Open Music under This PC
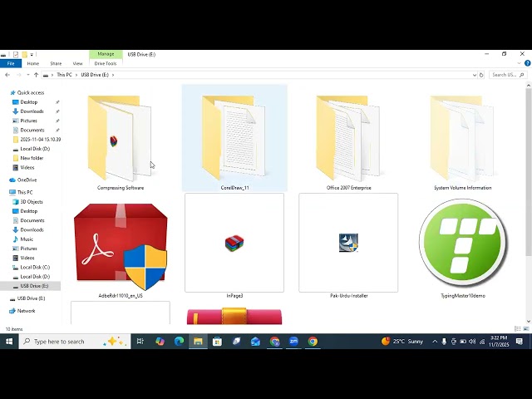This screenshot has width=532, height=399. pyautogui.click(x=27, y=239)
